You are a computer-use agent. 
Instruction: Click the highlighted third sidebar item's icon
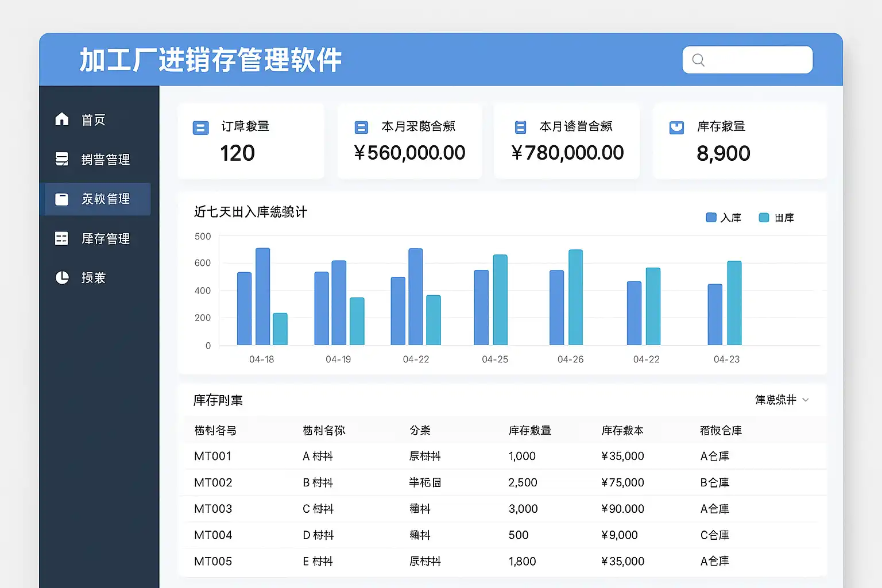point(61,199)
